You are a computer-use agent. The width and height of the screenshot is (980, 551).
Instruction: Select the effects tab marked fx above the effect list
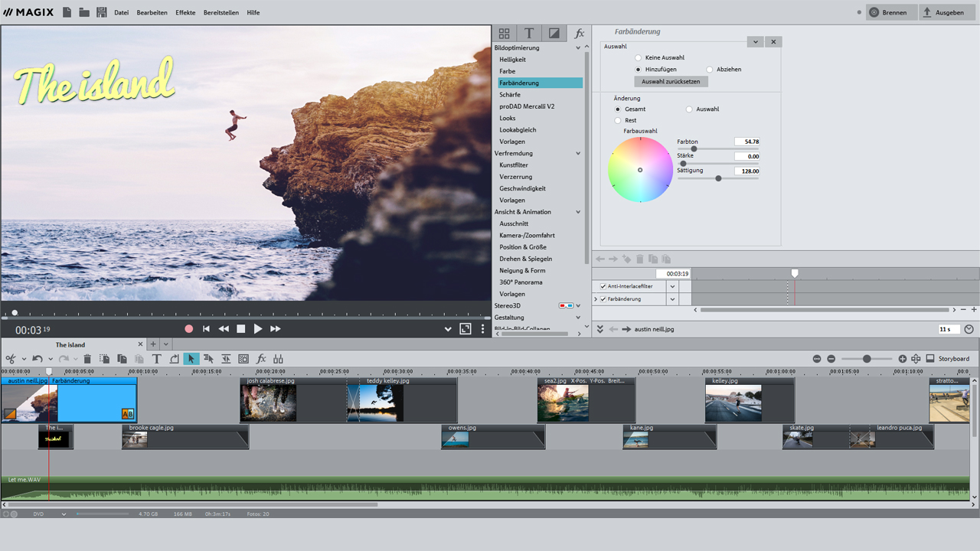click(x=579, y=33)
